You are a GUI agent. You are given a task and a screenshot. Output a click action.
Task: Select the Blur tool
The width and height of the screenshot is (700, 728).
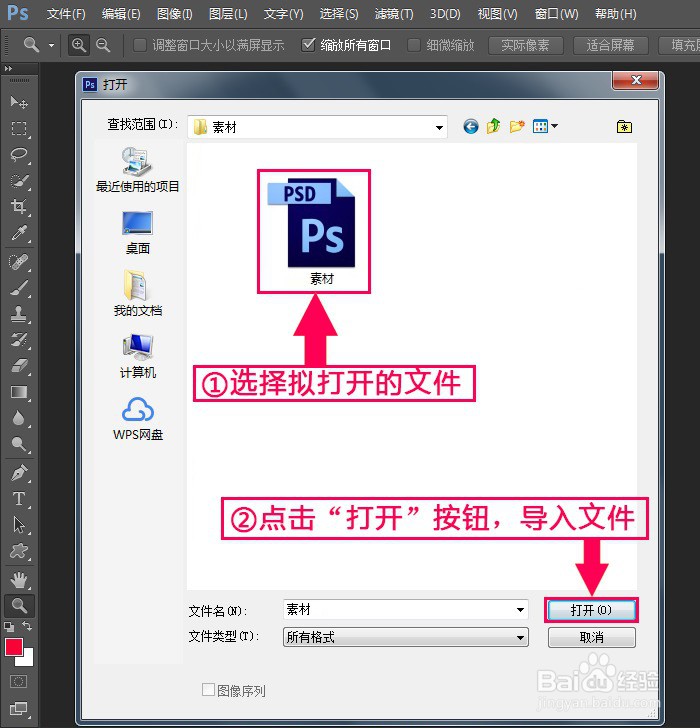19,418
